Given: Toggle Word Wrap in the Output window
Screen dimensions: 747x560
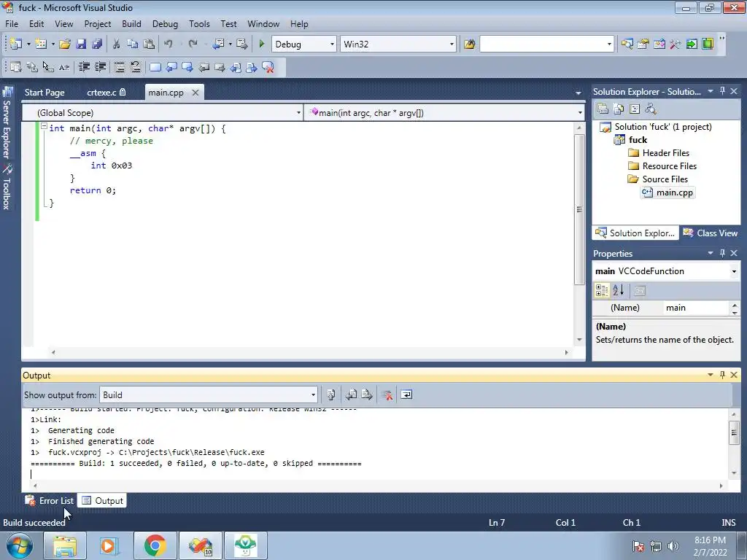Looking at the screenshot, I should [x=406, y=394].
